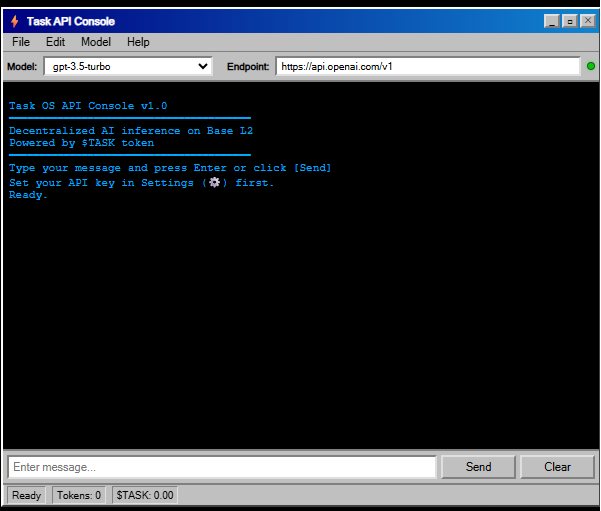Minimize the Task API Console window

[552, 21]
